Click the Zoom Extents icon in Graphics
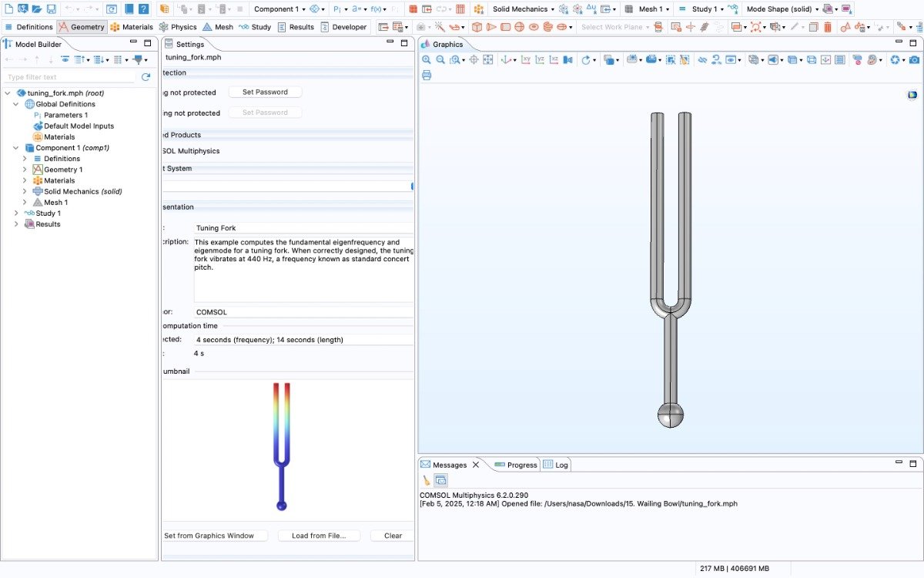The image size is (924, 578). pos(487,60)
